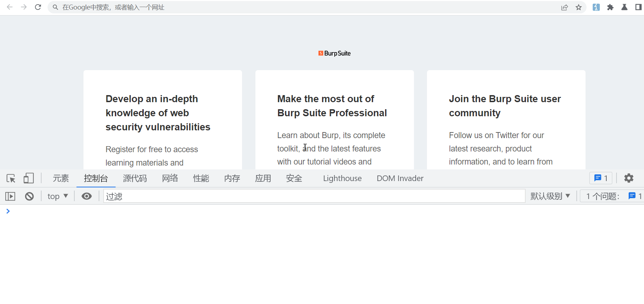Click the share page icon in address bar
Screen dimensions: 644x304
pyautogui.click(x=564, y=7)
